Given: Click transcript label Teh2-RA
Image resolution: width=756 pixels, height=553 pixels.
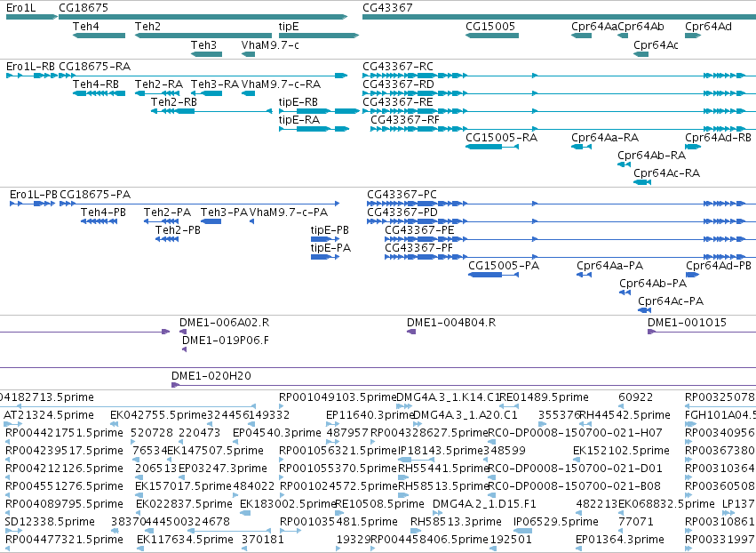Looking at the screenshot, I should pos(159,84).
